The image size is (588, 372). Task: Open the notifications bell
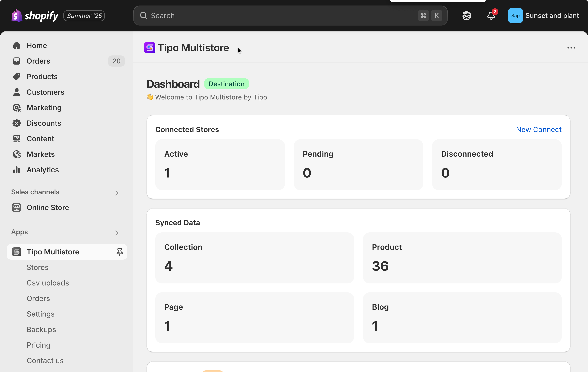pyautogui.click(x=491, y=16)
